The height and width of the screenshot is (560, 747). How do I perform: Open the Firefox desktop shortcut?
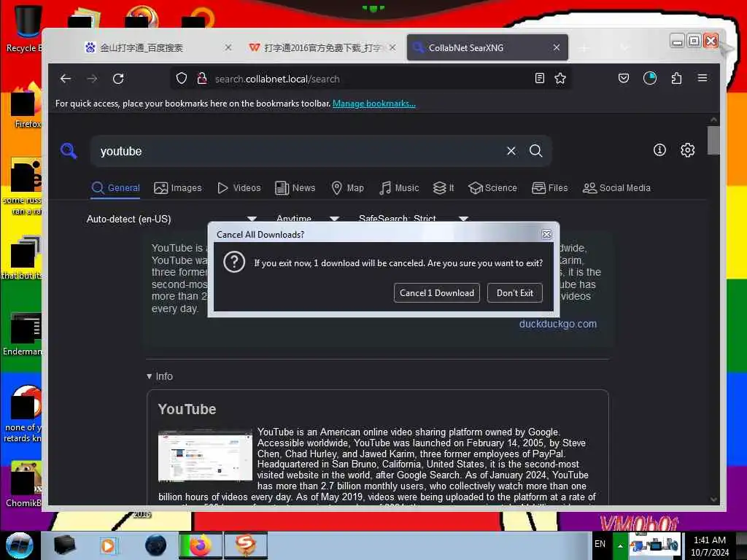(x=26, y=106)
